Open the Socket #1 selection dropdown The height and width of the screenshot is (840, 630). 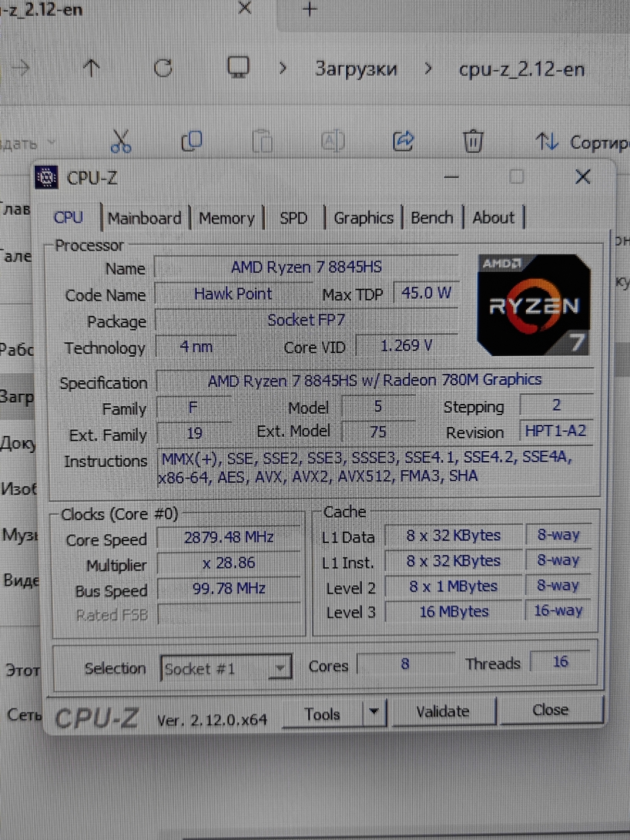coord(226,668)
